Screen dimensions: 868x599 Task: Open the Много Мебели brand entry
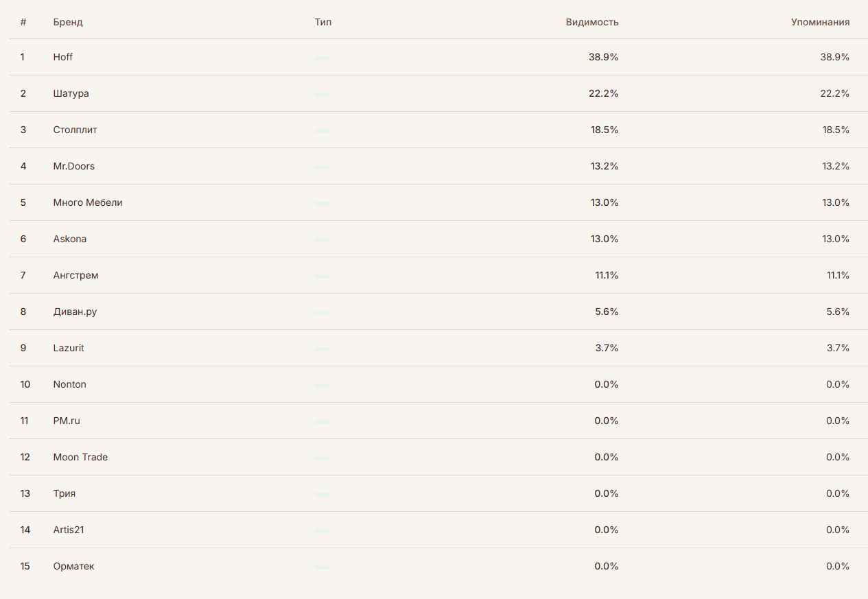pyautogui.click(x=88, y=202)
